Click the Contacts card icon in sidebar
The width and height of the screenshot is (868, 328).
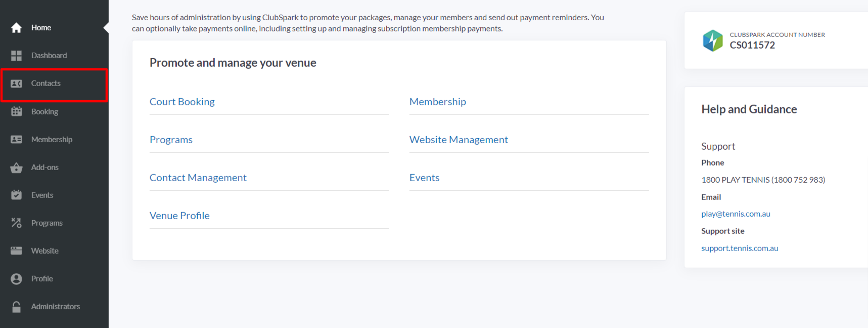[16, 84]
